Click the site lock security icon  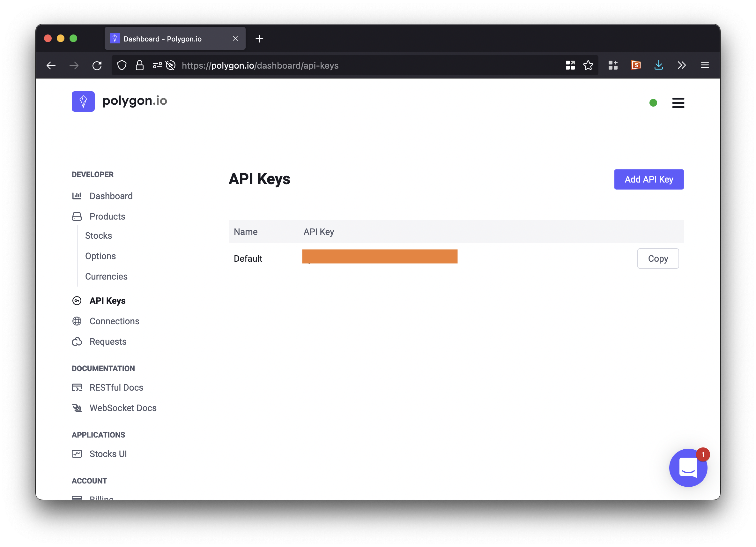point(140,65)
